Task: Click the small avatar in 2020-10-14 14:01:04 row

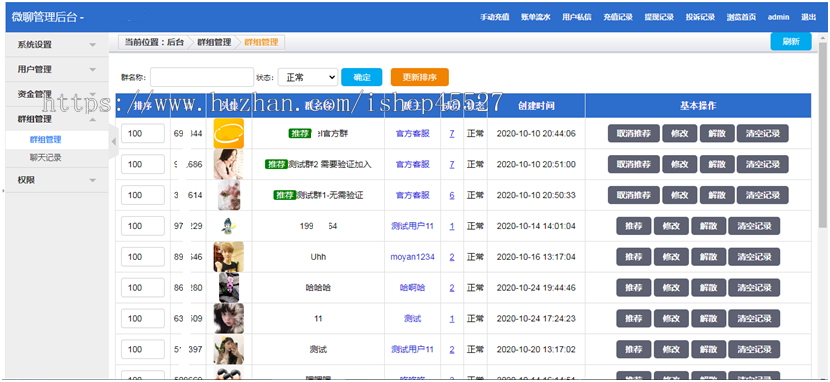Action: pyautogui.click(x=229, y=226)
